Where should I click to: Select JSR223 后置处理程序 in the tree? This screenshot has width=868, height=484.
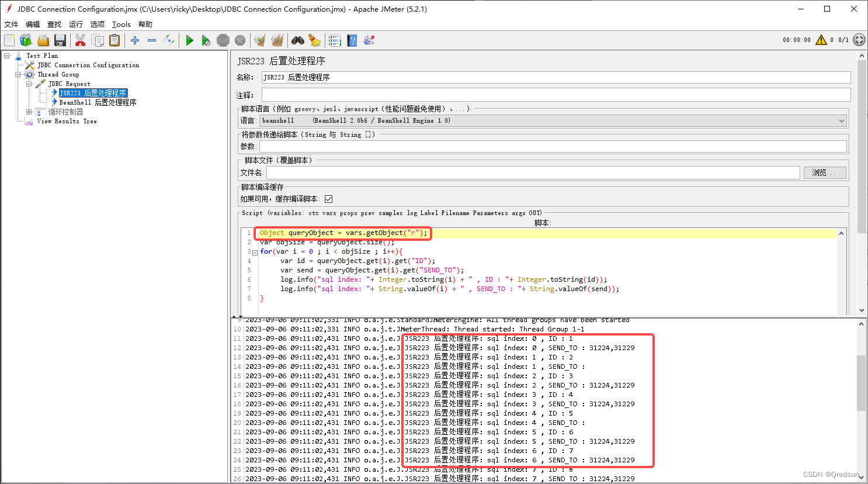[93, 93]
